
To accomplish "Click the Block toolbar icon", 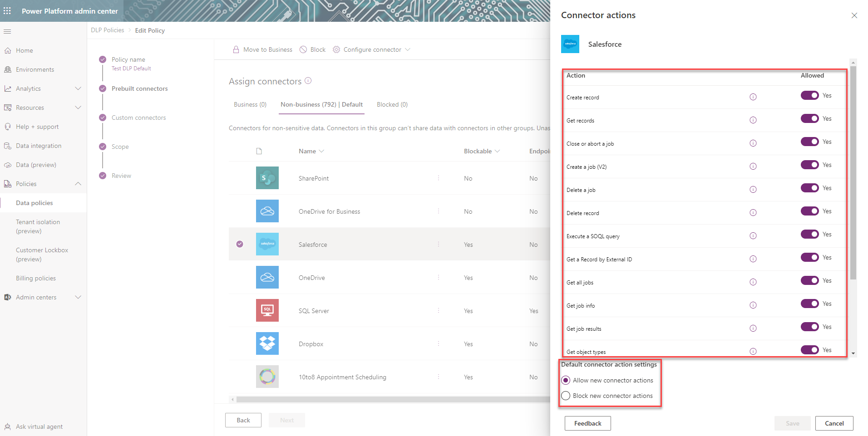I will coord(303,49).
